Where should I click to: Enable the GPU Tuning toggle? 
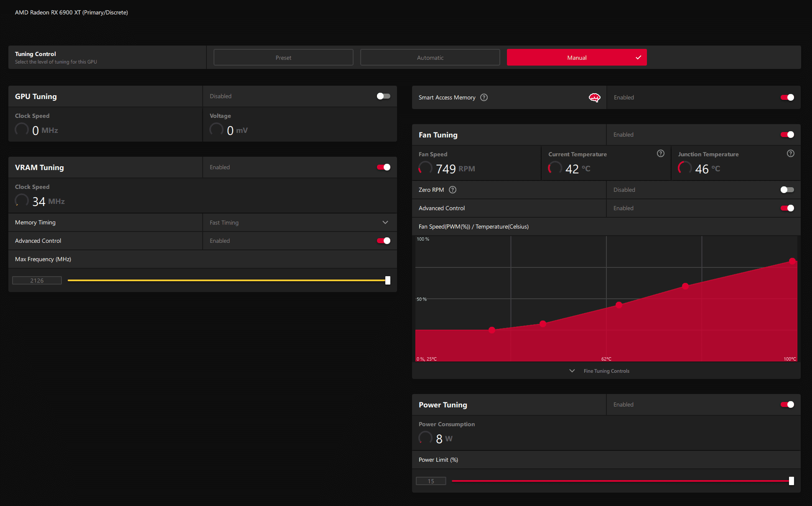click(x=383, y=96)
